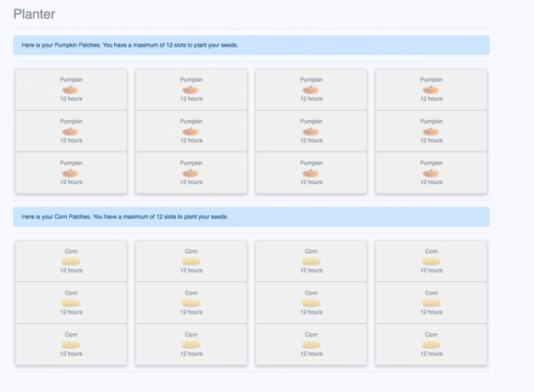
Task: Click the "Corn" label in last row, third column
Action: click(x=311, y=335)
